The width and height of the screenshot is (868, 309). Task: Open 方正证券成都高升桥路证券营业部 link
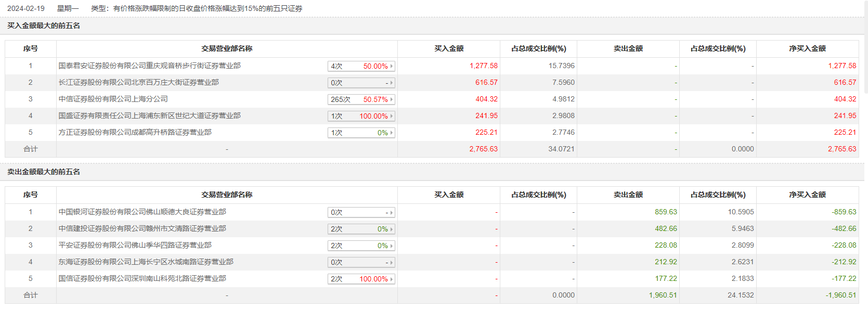click(135, 132)
